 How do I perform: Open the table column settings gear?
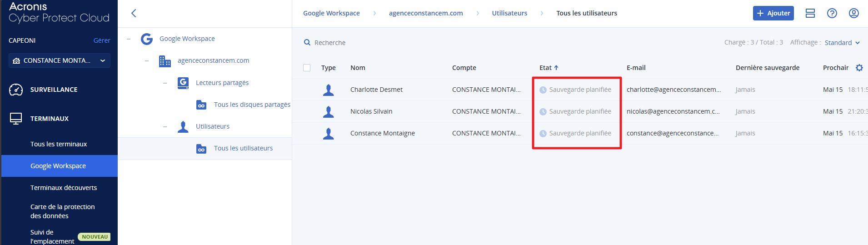click(859, 68)
